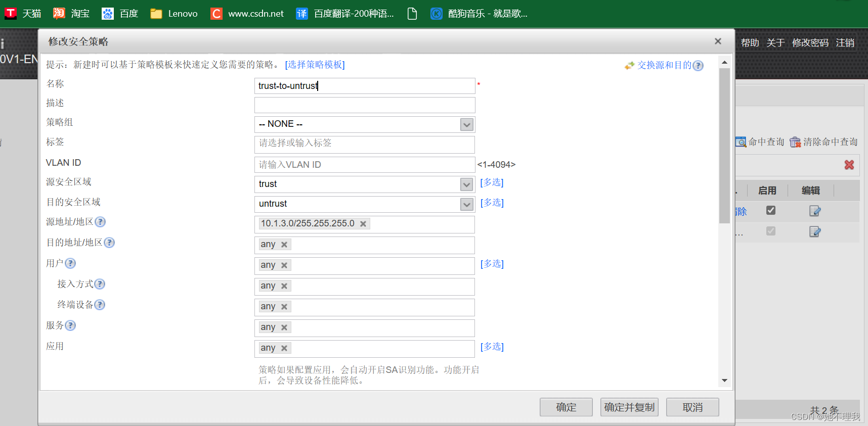The height and width of the screenshot is (426, 868).
Task: Toggle the greyed 启用 checkbox in second row
Action: pos(771,231)
